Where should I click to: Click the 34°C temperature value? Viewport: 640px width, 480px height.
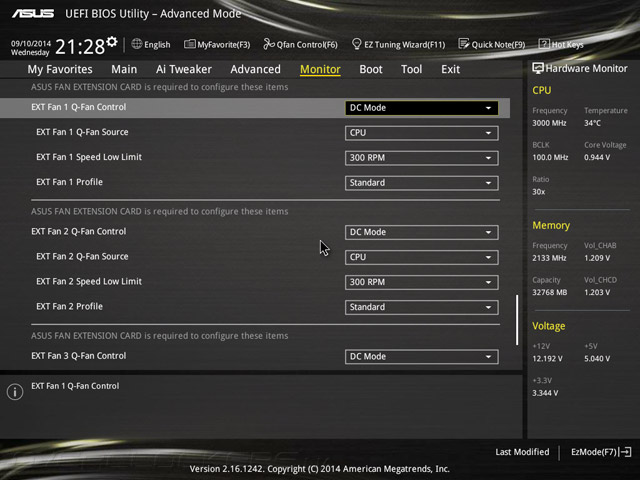tap(592, 123)
